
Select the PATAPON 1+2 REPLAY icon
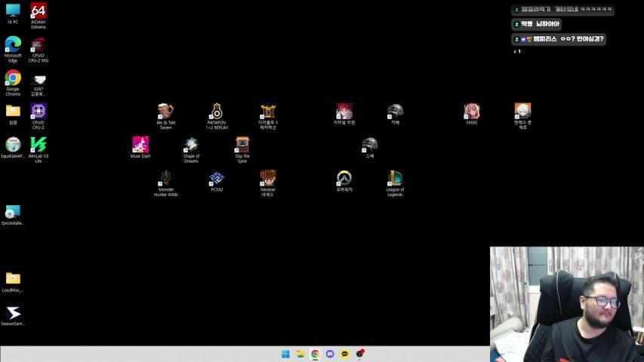pyautogui.click(x=217, y=112)
